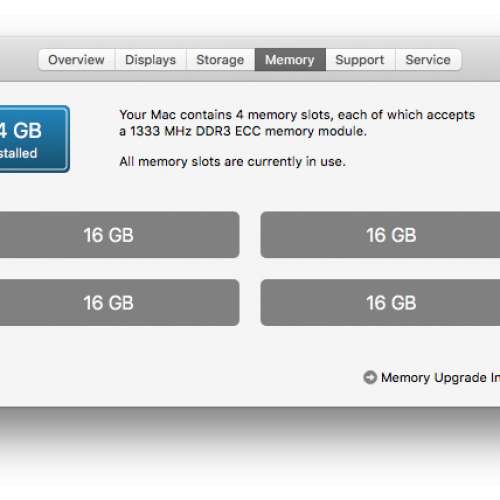Show the Support tab
Viewport: 500px width, 500px height.
[360, 60]
